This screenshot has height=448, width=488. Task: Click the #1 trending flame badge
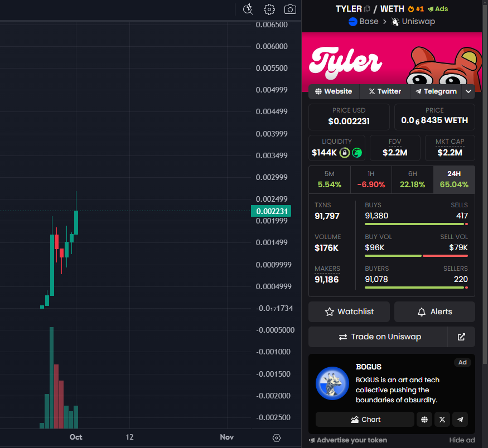416,9
